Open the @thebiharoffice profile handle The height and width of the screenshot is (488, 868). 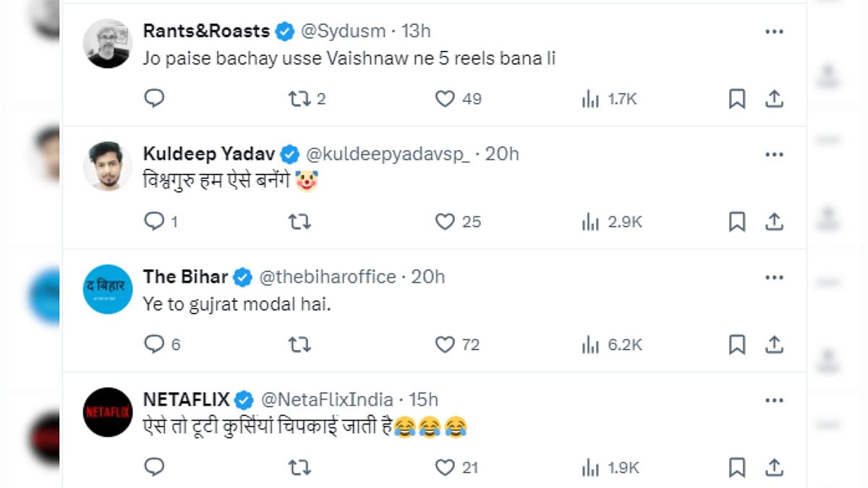[328, 277]
